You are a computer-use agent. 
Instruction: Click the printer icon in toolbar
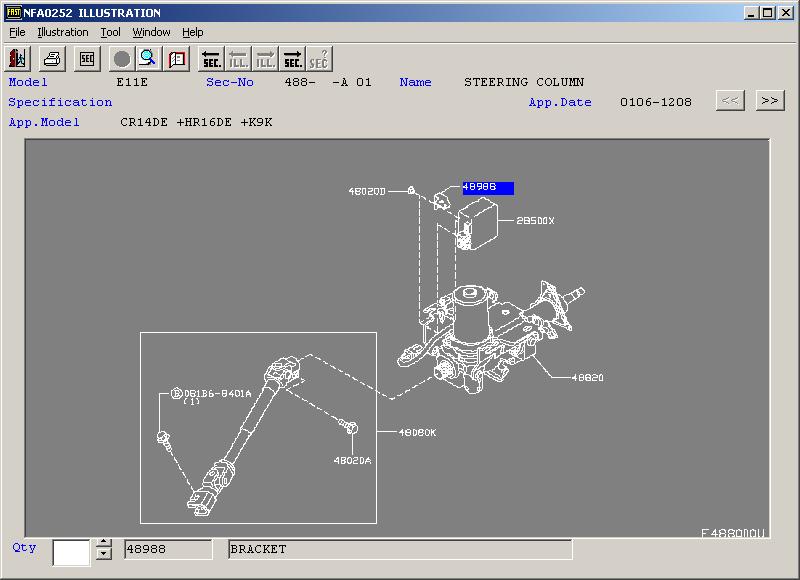pyautogui.click(x=53, y=59)
